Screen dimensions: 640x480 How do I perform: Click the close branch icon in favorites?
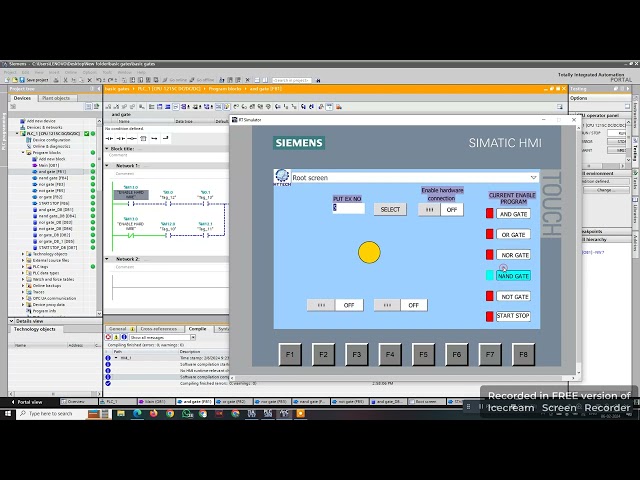tap(165, 138)
